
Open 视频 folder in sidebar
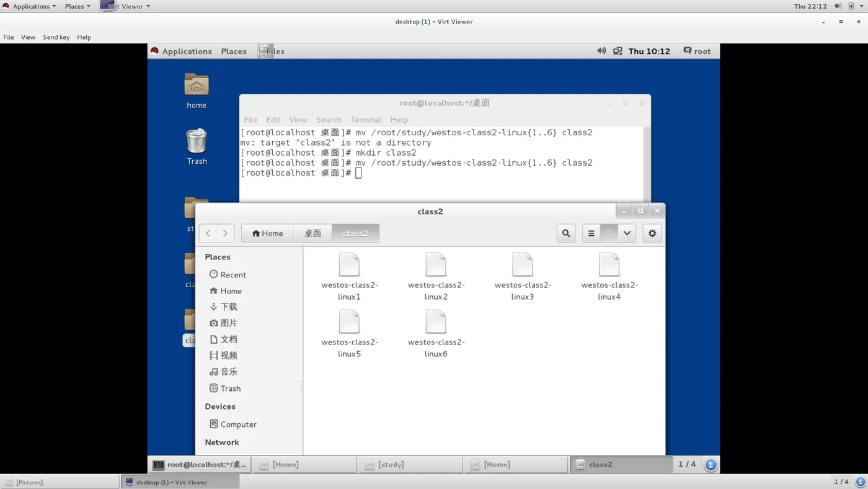223,355
